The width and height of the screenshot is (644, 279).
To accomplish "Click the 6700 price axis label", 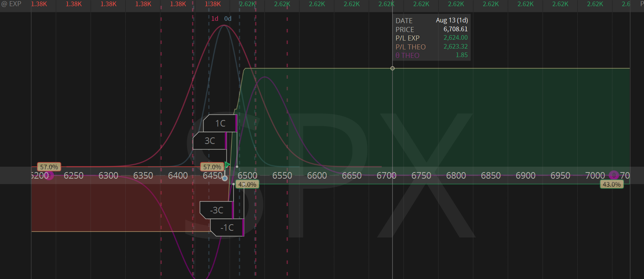I will tap(386, 176).
